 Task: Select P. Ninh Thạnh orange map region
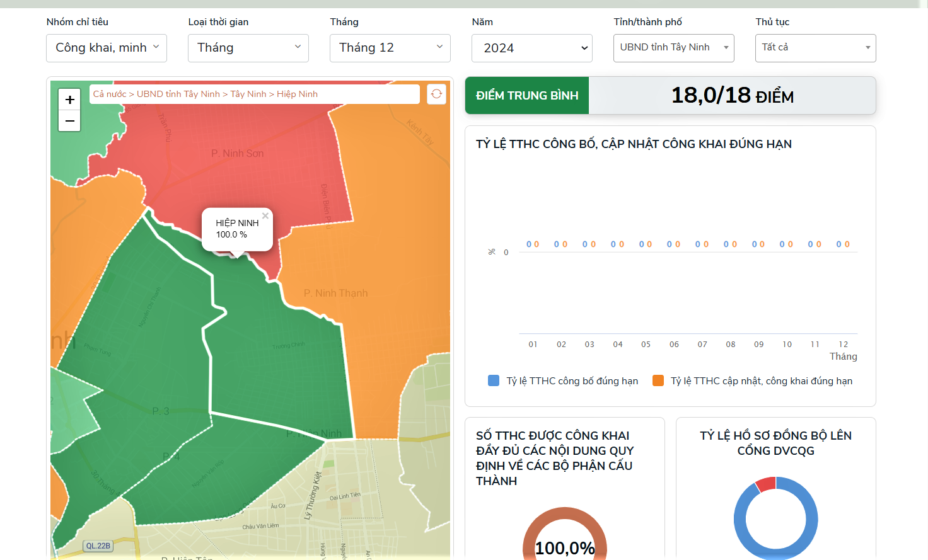[x=335, y=293]
